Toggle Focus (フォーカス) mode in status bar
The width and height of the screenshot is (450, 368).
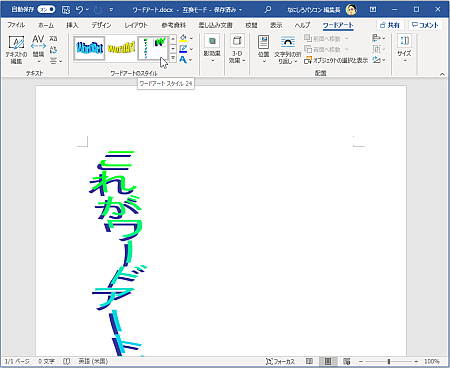click(x=280, y=361)
